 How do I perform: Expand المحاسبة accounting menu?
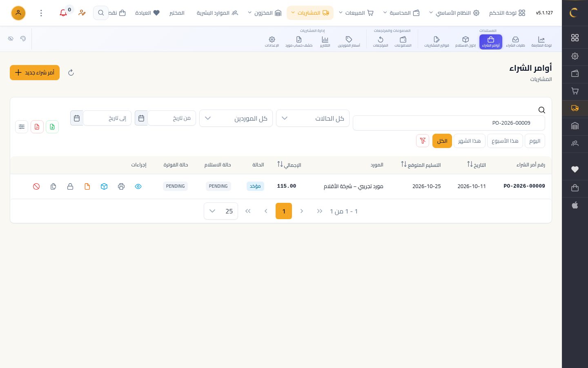pyautogui.click(x=401, y=13)
